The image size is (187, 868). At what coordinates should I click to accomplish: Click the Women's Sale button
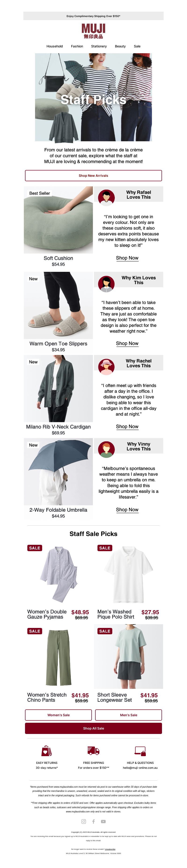click(x=58, y=715)
